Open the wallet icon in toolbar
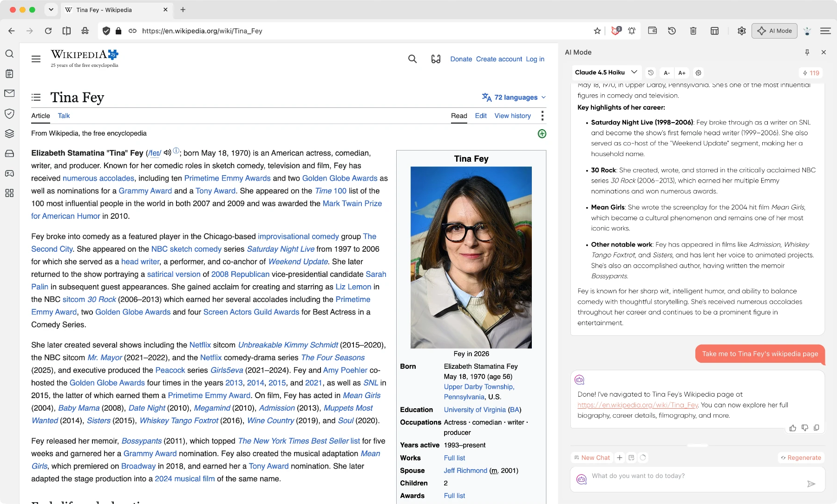Image resolution: width=837 pixels, height=504 pixels. [653, 31]
